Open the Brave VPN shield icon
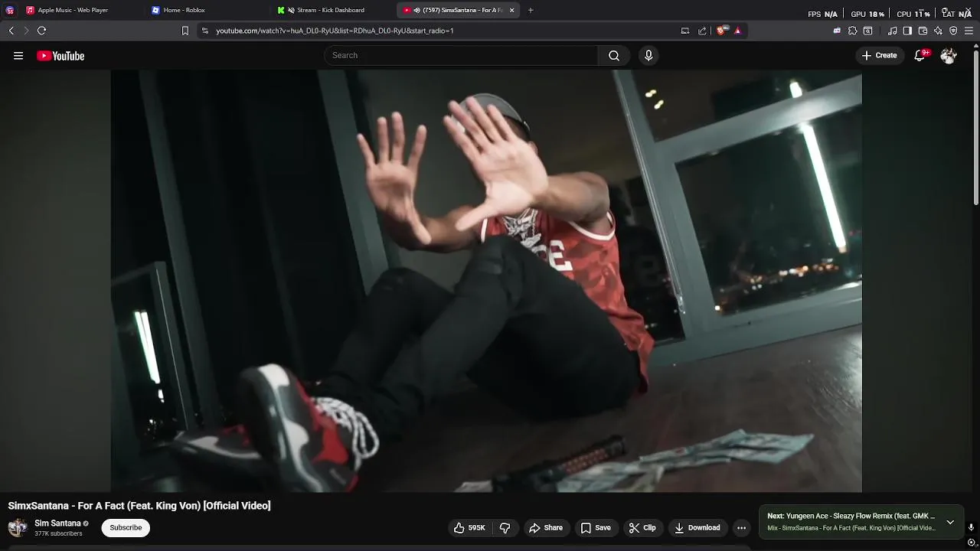 coord(953,31)
